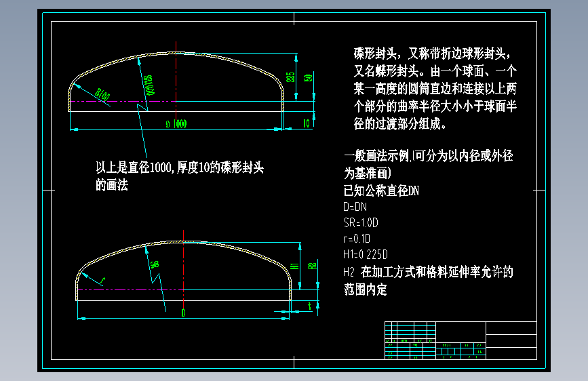Select the SR1000 sphere radius label
The image size is (588, 381).
pos(149,85)
